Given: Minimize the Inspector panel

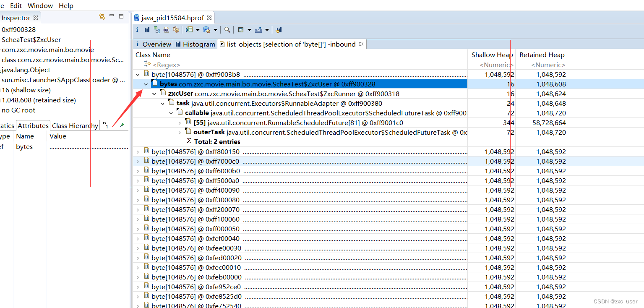Looking at the screenshot, I should tap(112, 16).
